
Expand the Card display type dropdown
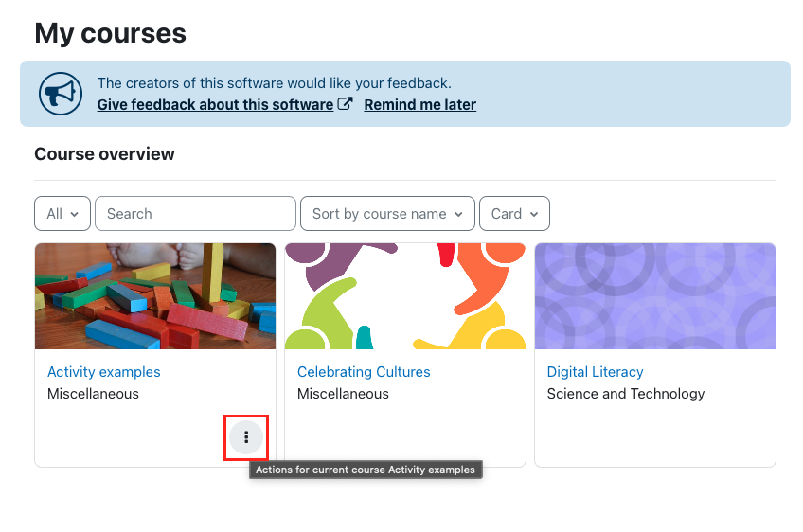(x=515, y=214)
